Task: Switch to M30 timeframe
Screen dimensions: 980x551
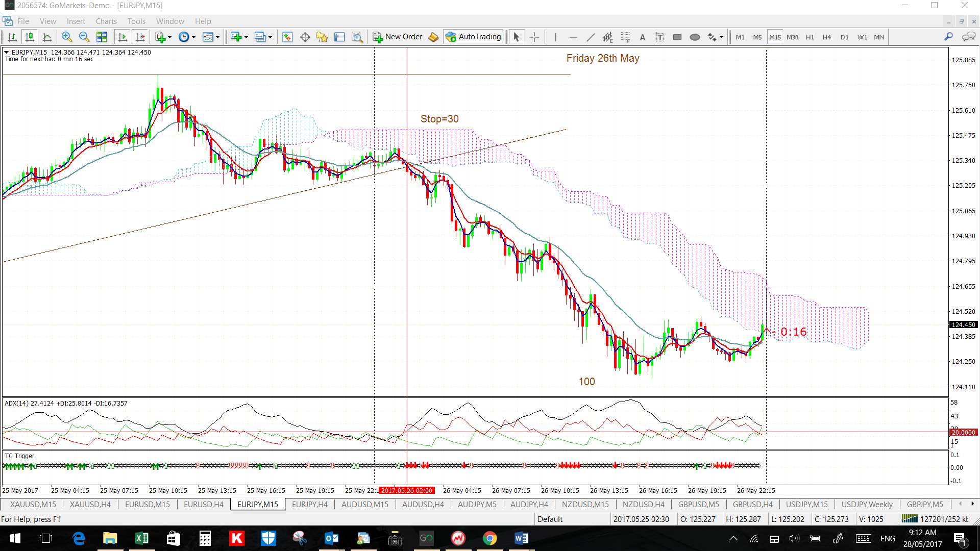Action: point(793,37)
